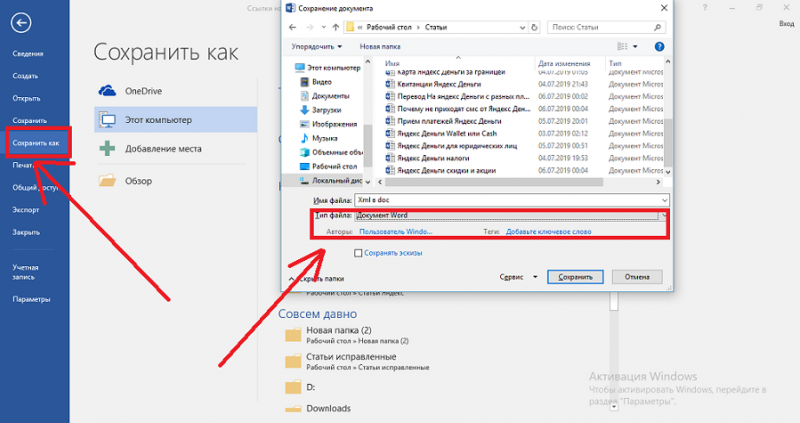Expand the Упорядочить dropdown

click(x=316, y=46)
